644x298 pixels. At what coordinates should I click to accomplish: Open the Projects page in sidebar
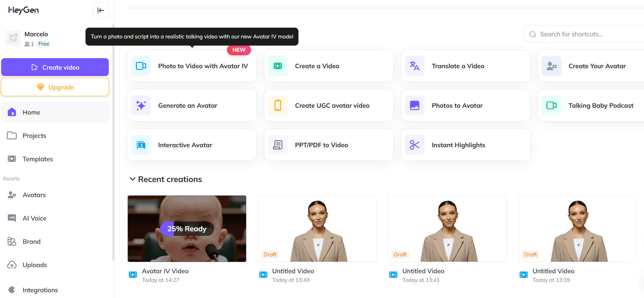click(x=34, y=136)
